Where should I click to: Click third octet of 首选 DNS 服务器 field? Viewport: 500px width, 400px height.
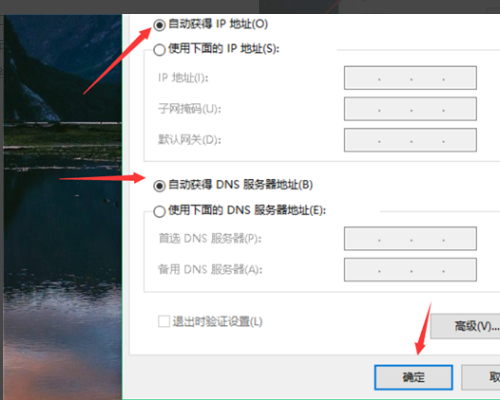click(427, 239)
